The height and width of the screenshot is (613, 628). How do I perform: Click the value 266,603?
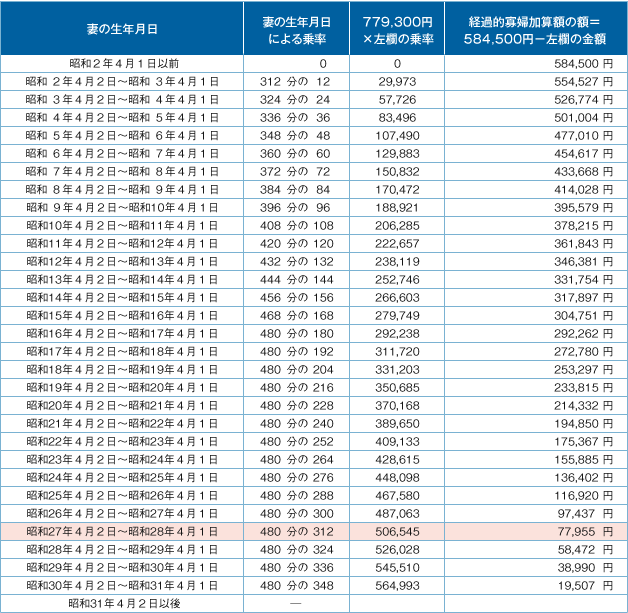397,298
